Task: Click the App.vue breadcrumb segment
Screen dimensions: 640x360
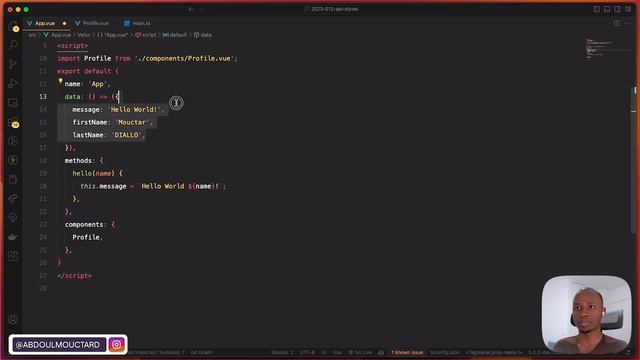Action: coord(61,35)
